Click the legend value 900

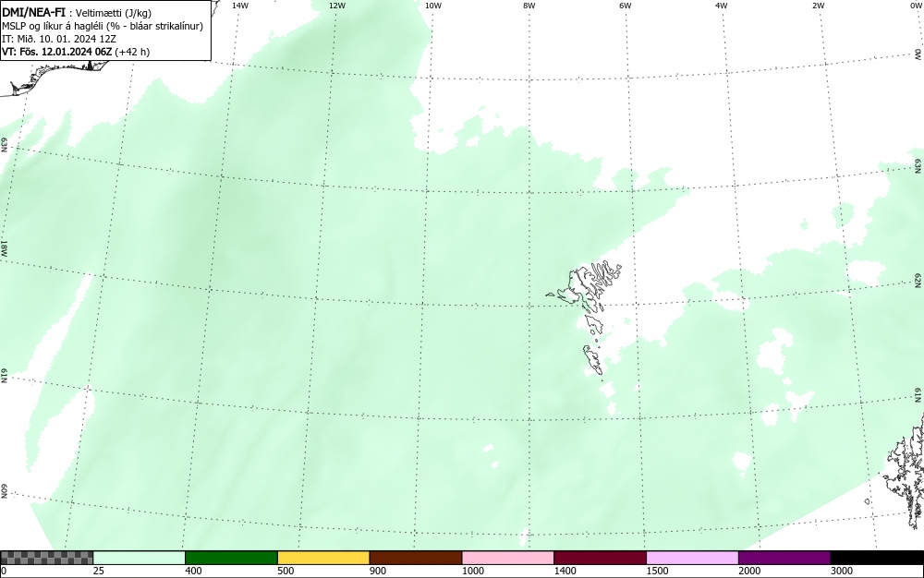[x=378, y=571]
